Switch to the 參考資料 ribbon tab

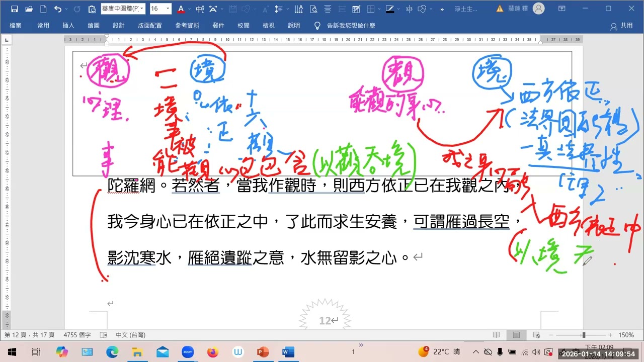pos(187,26)
